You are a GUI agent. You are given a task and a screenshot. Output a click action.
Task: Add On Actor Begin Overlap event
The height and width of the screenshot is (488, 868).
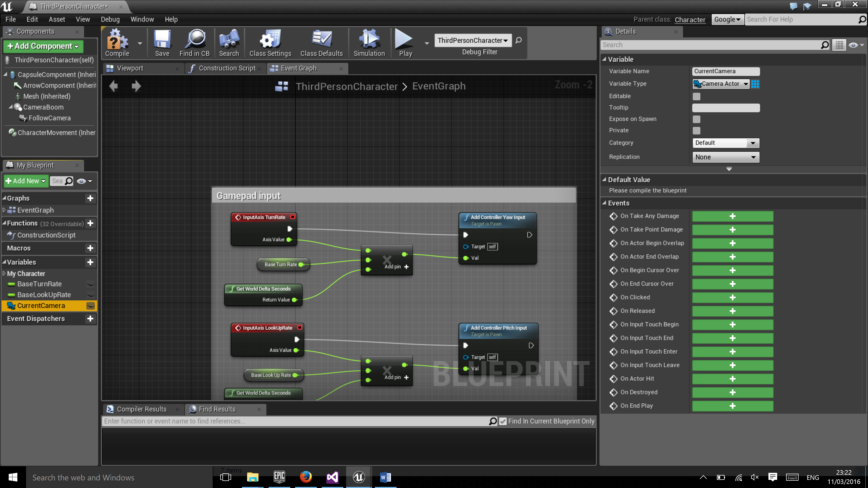733,243
